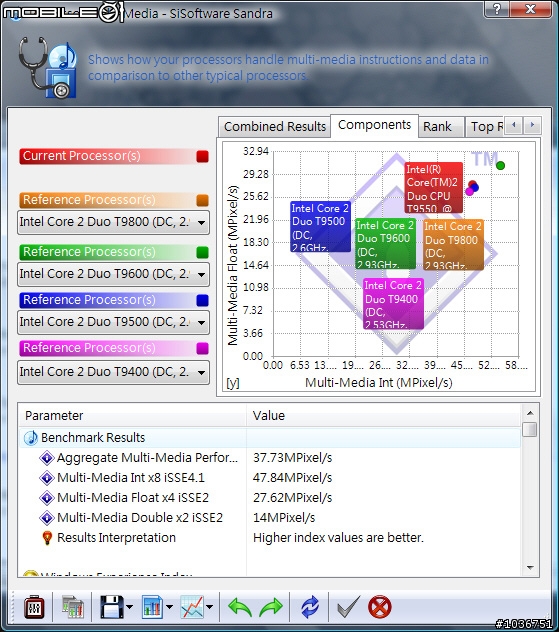The image size is (559, 632).
Task: Click the 37.73MPixel/s value
Action: coord(293,458)
